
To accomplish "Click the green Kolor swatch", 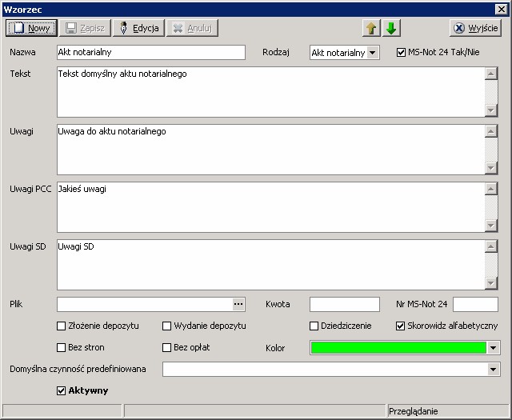I will (x=398, y=348).
